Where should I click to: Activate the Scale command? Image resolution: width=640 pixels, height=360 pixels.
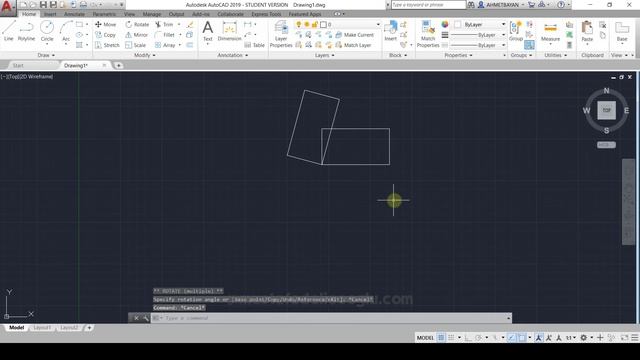tap(136, 45)
